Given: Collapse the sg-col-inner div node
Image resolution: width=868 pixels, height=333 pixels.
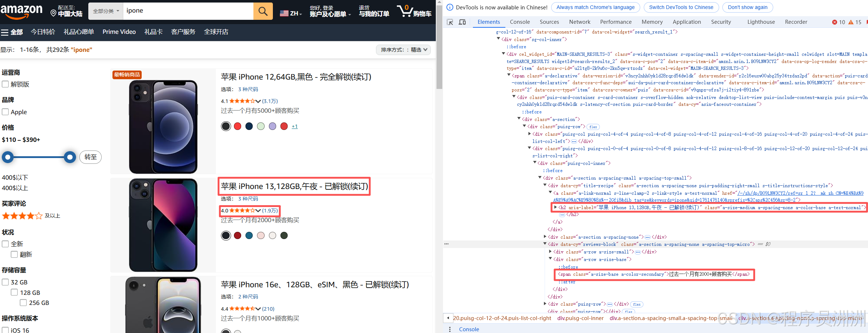Looking at the screenshot, I should coord(499,39).
